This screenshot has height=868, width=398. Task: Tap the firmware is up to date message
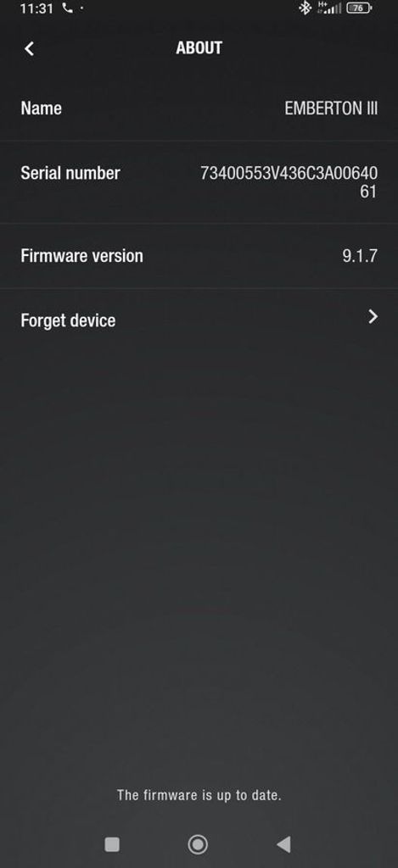pos(199,795)
